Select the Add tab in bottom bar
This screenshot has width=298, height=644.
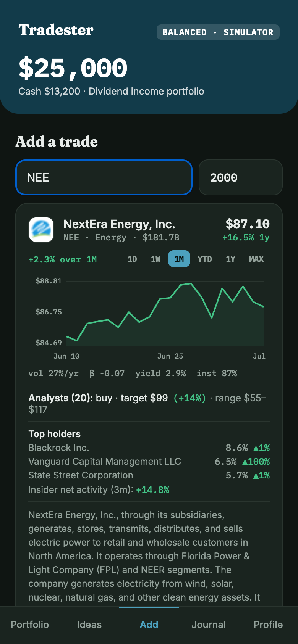point(149,625)
